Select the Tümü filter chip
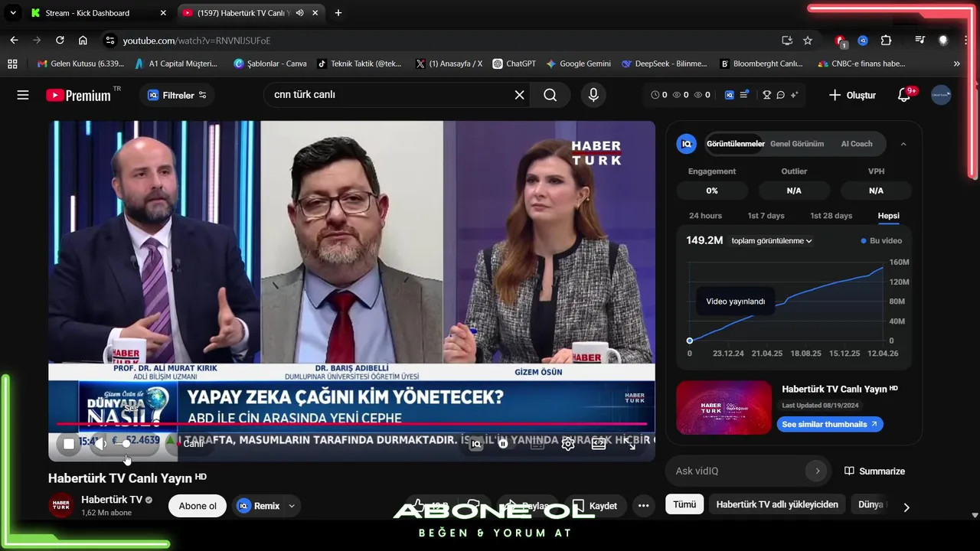Image resolution: width=980 pixels, height=551 pixels. click(x=684, y=504)
